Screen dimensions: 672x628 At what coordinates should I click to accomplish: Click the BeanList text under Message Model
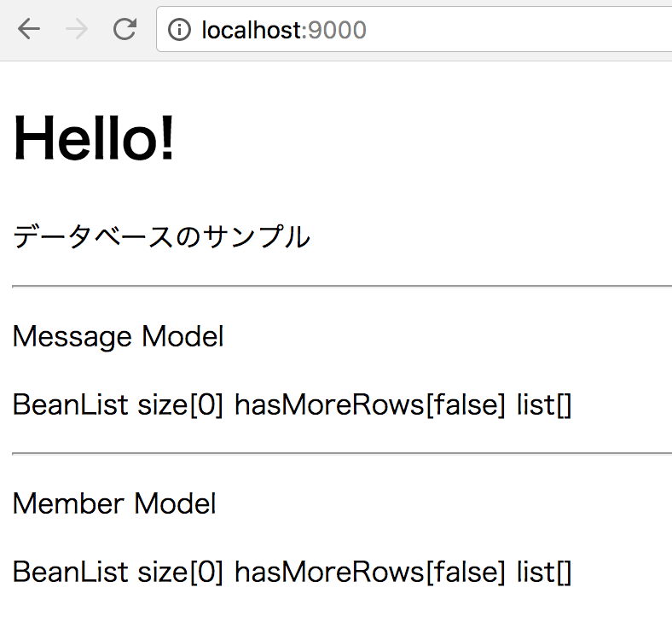[x=292, y=404]
